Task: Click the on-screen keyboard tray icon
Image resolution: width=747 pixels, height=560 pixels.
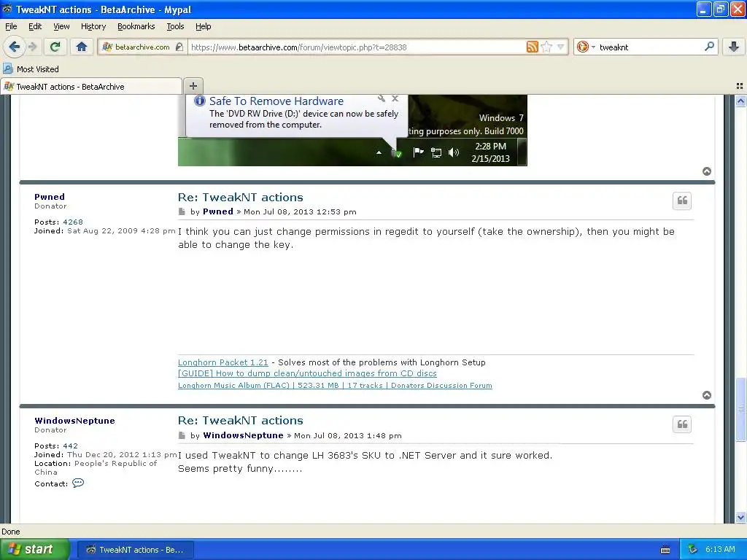Action: [x=665, y=550]
